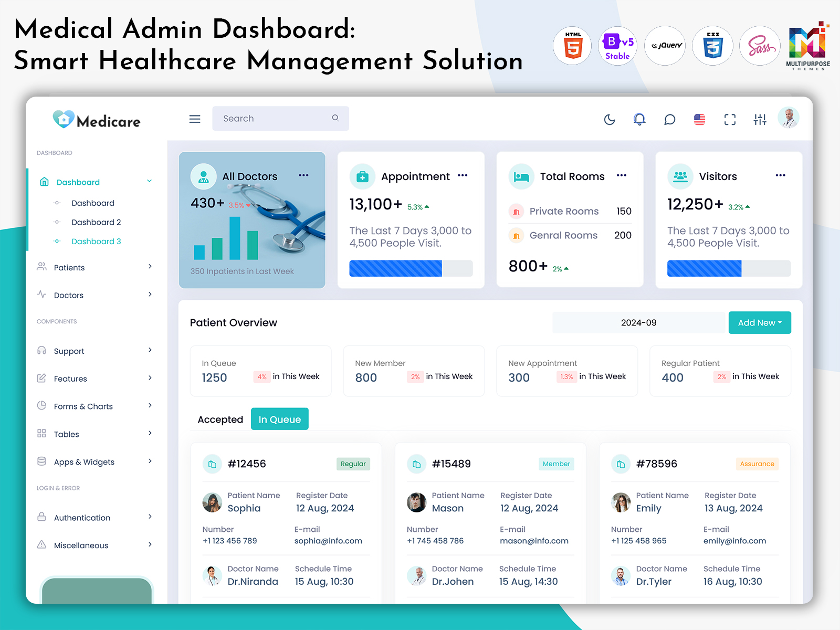The width and height of the screenshot is (840, 630).
Task: Click the Features edit icon
Action: [41, 378]
